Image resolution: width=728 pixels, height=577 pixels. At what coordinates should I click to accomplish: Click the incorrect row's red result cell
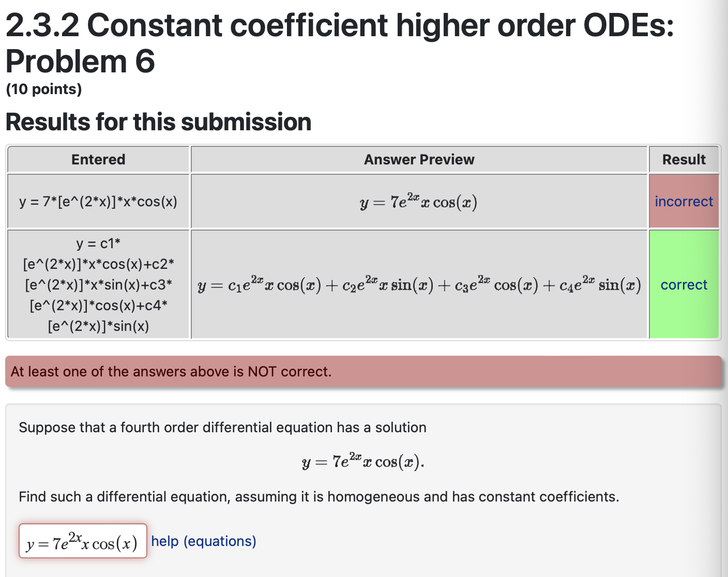[684, 201]
